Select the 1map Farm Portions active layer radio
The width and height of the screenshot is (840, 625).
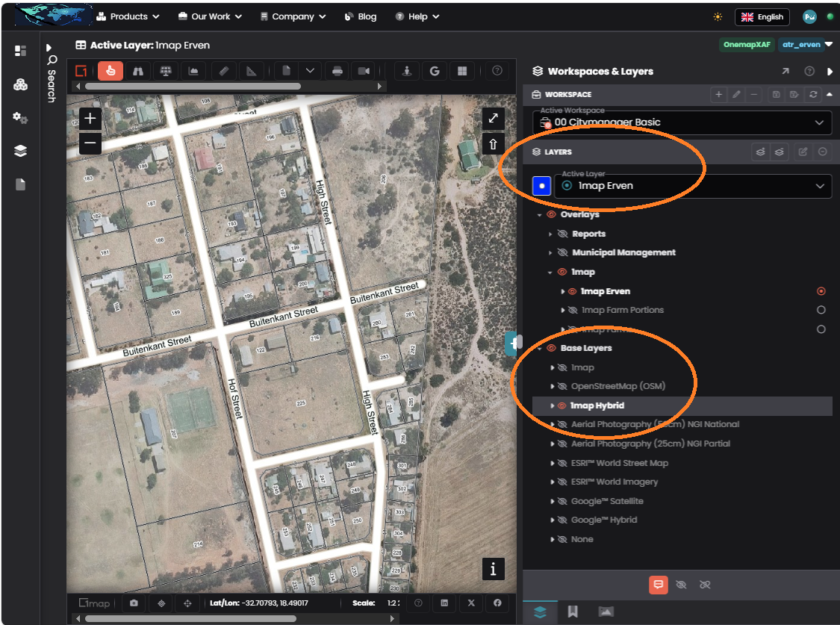(821, 310)
